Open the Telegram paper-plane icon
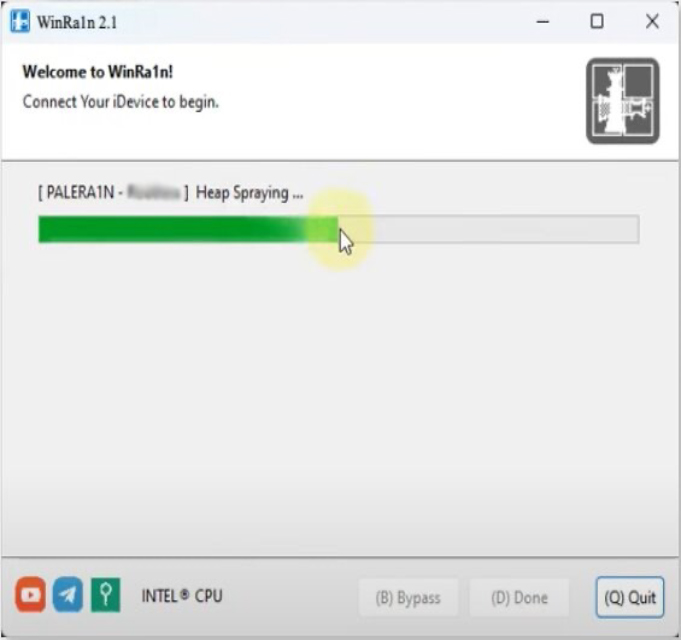 68,594
